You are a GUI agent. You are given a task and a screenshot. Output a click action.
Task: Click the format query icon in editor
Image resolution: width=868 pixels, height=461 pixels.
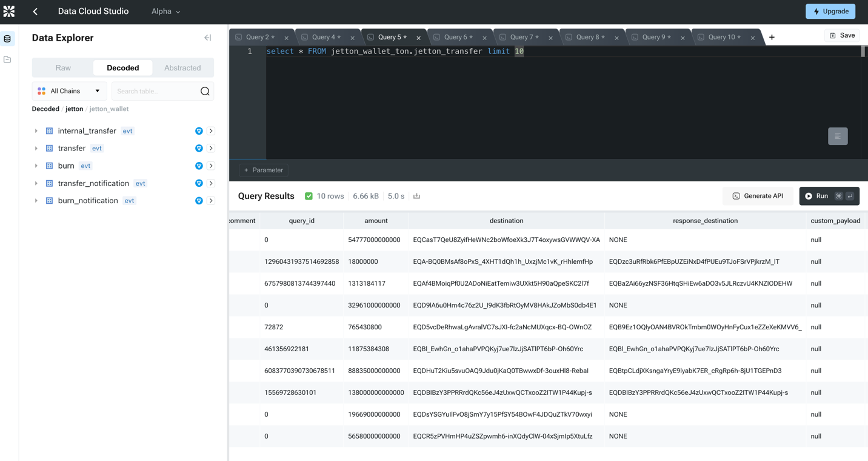pos(838,136)
